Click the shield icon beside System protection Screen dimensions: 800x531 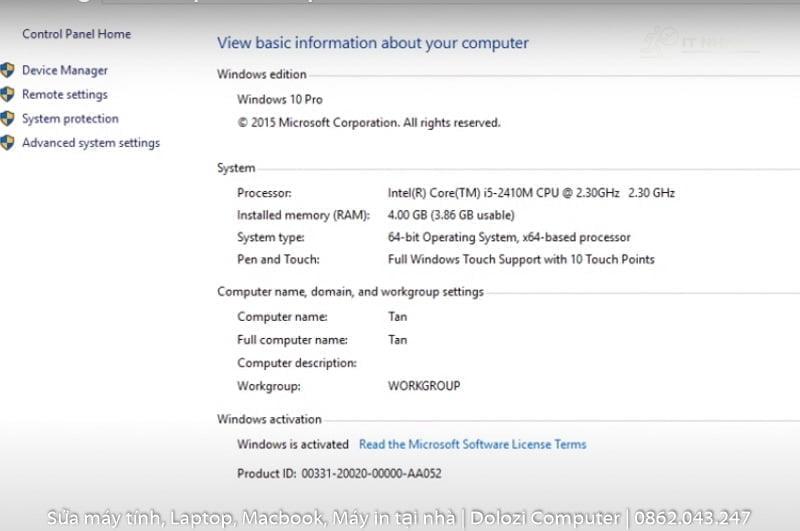[x=8, y=119]
